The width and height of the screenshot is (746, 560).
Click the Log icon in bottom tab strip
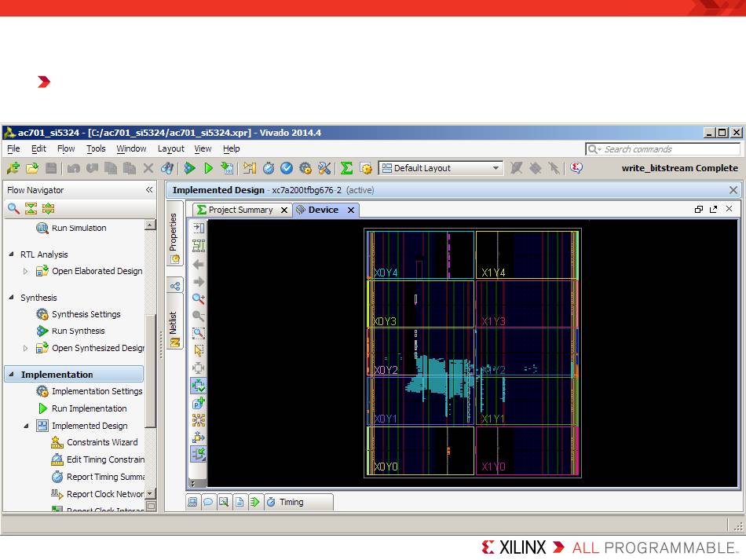point(224,502)
